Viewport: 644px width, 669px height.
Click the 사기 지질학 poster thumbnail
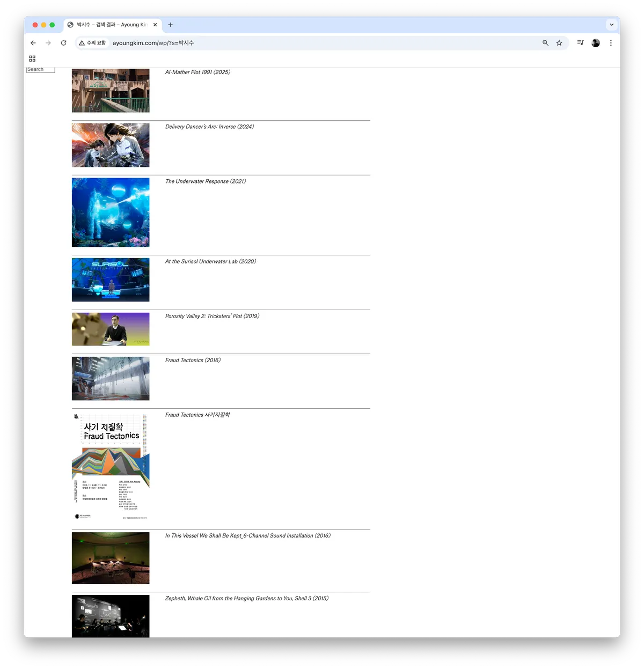[111, 466]
